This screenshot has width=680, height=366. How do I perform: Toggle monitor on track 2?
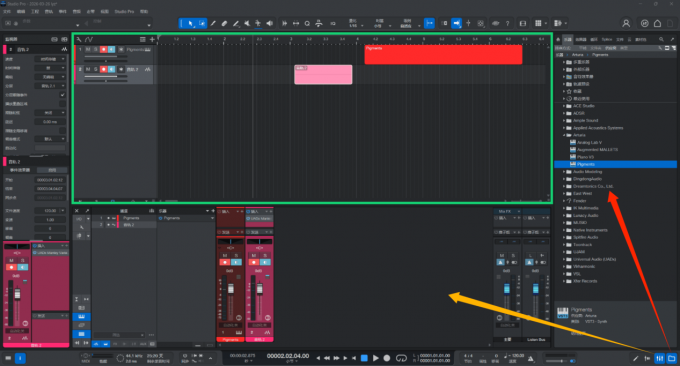[111, 69]
